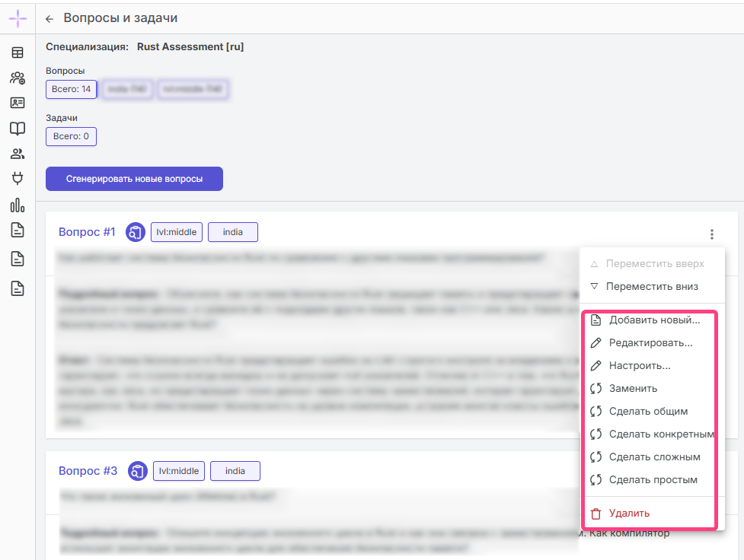This screenshot has height=560, width=744.
Task: Choose 'Переместить вниз' from the menu
Action: (652, 287)
